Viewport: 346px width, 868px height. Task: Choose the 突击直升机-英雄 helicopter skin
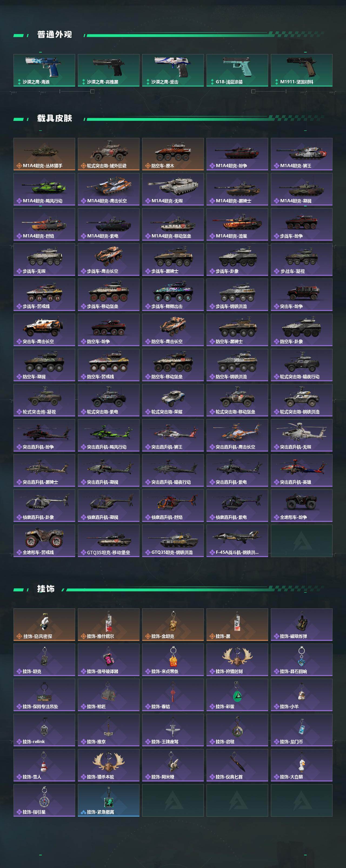point(301,471)
